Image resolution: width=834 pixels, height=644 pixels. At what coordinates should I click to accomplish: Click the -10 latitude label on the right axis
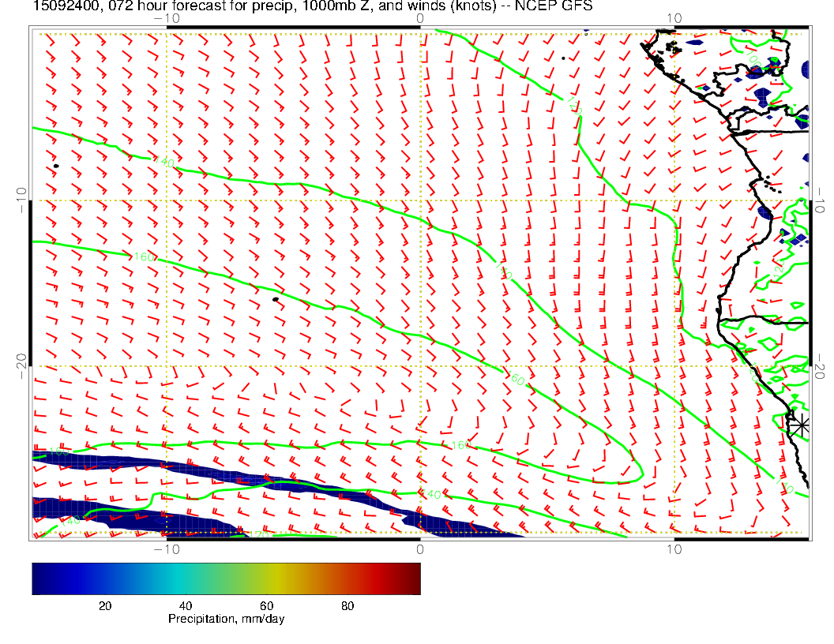pos(820,200)
